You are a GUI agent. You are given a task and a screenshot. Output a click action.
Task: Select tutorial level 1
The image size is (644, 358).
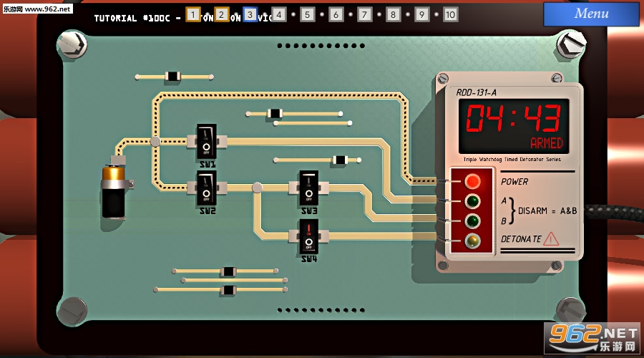pyautogui.click(x=193, y=14)
